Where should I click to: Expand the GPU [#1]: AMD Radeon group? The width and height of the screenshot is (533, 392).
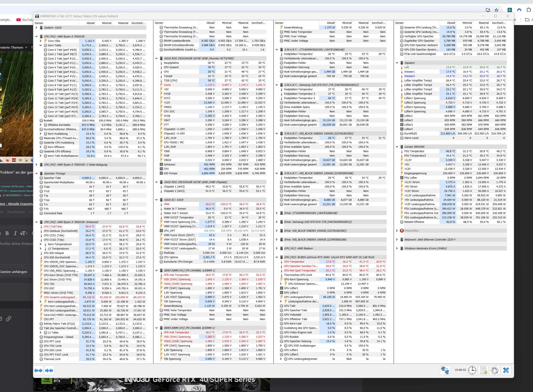277,248
